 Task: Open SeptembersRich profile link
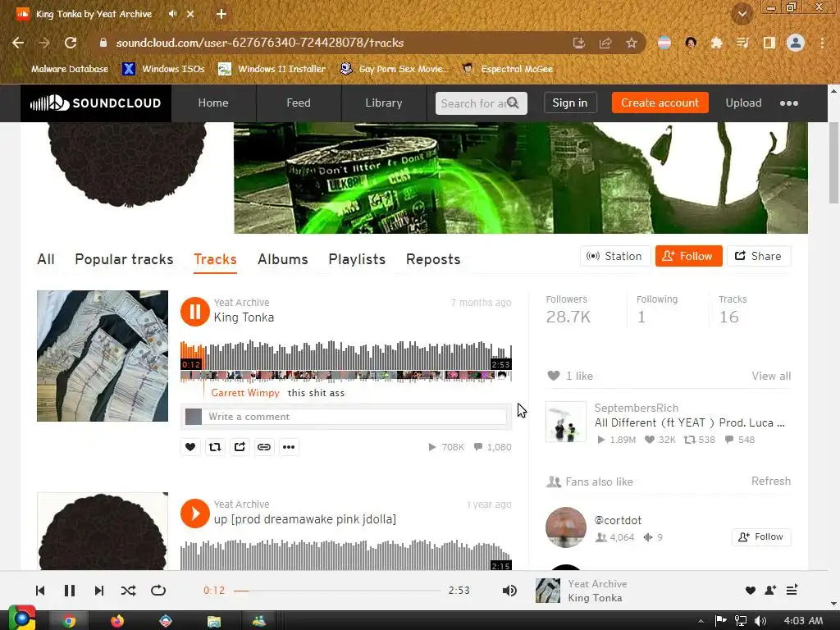637,408
